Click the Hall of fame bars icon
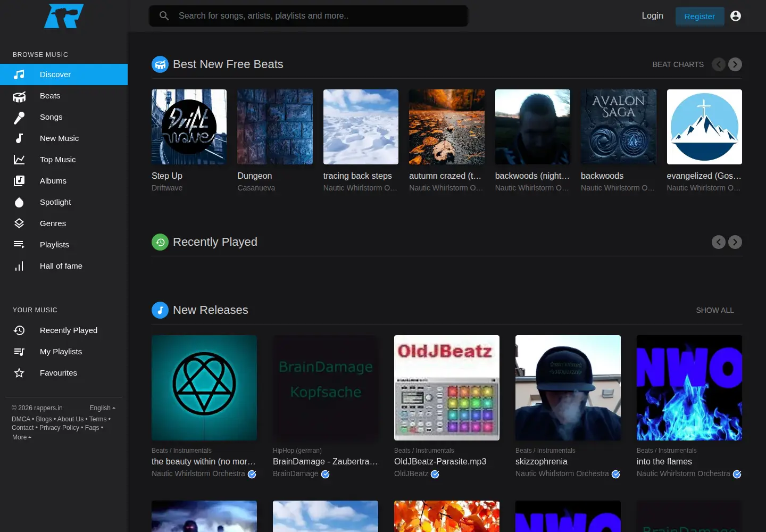This screenshot has width=766, height=532. coord(19,266)
